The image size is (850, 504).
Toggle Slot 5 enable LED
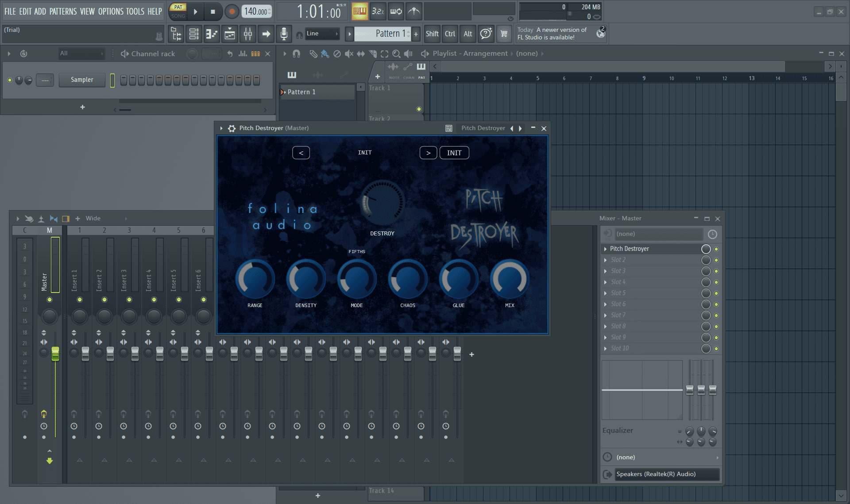tap(716, 293)
